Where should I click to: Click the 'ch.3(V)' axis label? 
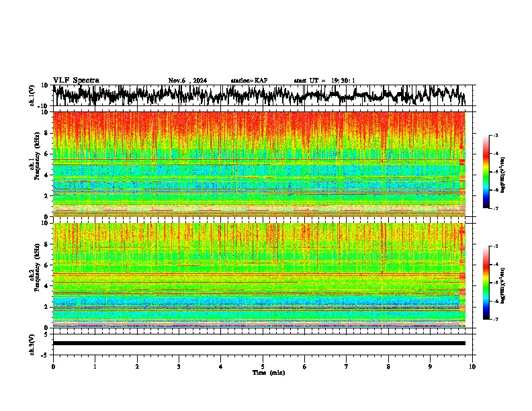(x=32, y=345)
